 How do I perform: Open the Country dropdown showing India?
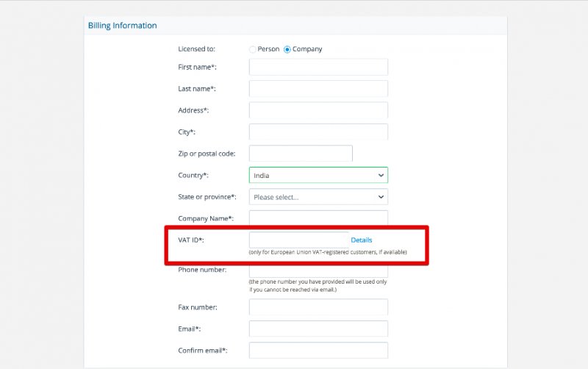click(318, 175)
